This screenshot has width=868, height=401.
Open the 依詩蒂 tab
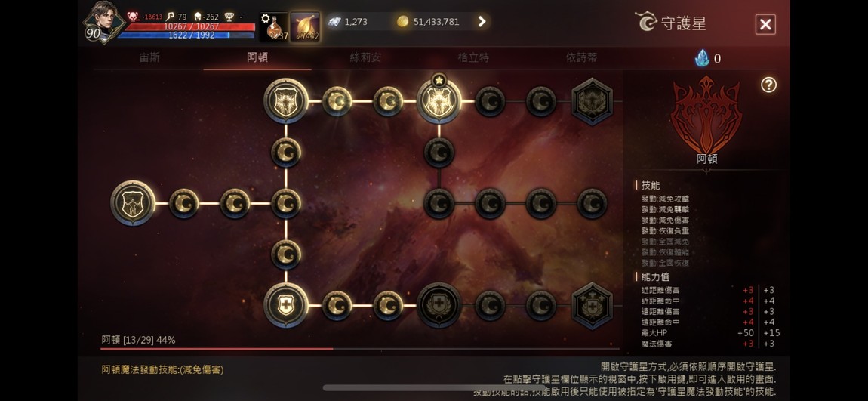[581, 57]
